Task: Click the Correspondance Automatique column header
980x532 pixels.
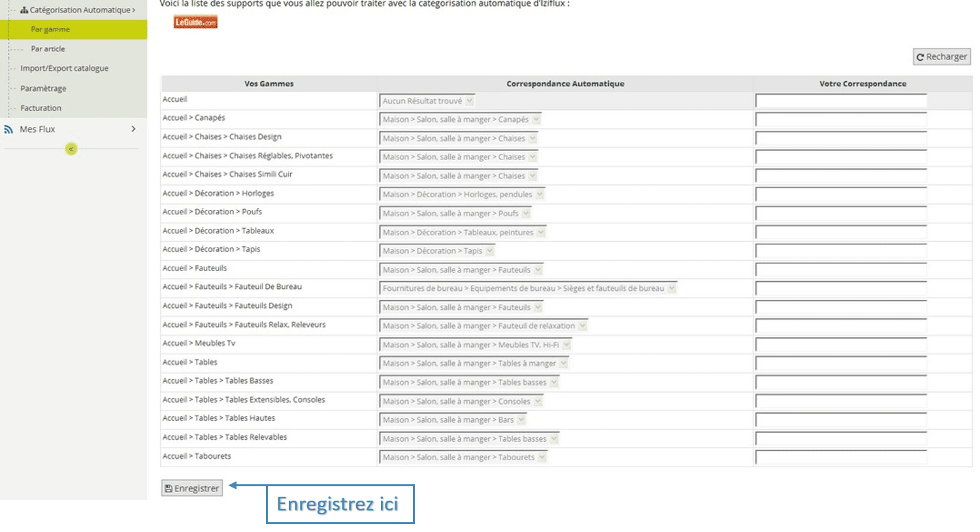Action: click(565, 84)
